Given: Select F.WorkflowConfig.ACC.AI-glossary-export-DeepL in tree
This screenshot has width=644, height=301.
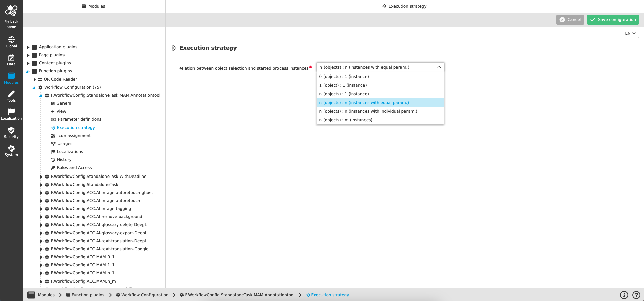Looking at the screenshot, I should (99, 233).
